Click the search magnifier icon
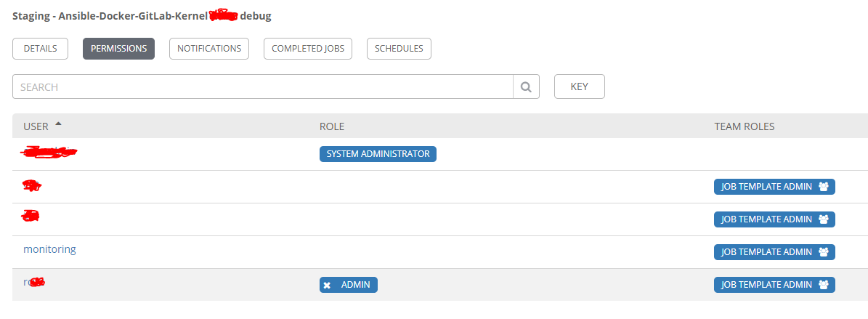Image resolution: width=868 pixels, height=319 pixels. coord(526,87)
